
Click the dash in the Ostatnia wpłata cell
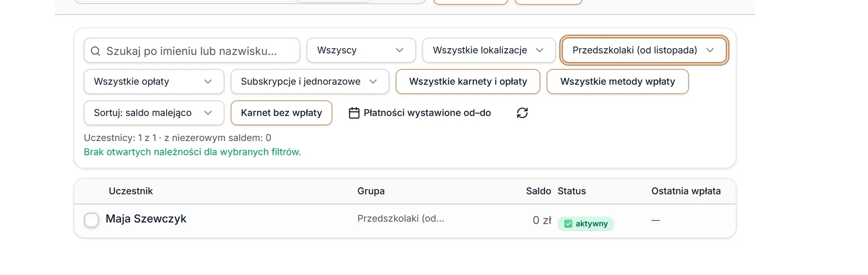click(x=656, y=220)
